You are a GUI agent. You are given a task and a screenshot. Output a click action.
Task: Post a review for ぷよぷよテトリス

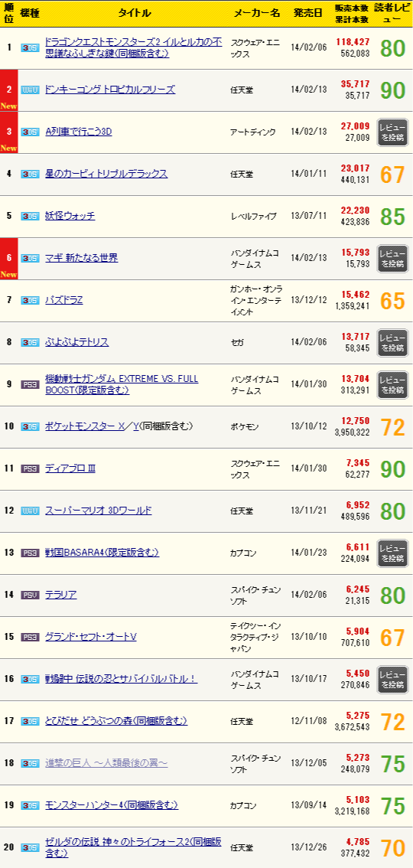click(x=392, y=343)
